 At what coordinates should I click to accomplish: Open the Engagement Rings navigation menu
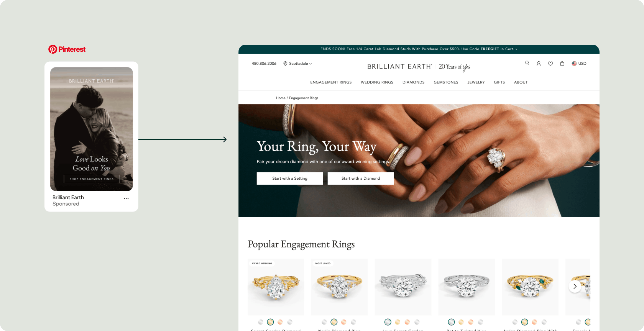331,82
